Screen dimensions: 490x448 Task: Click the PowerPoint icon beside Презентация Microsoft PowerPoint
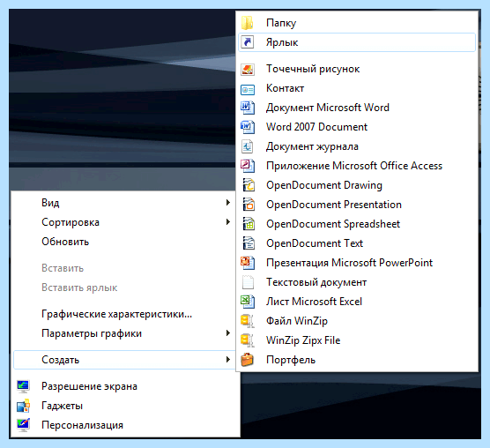[x=247, y=263]
